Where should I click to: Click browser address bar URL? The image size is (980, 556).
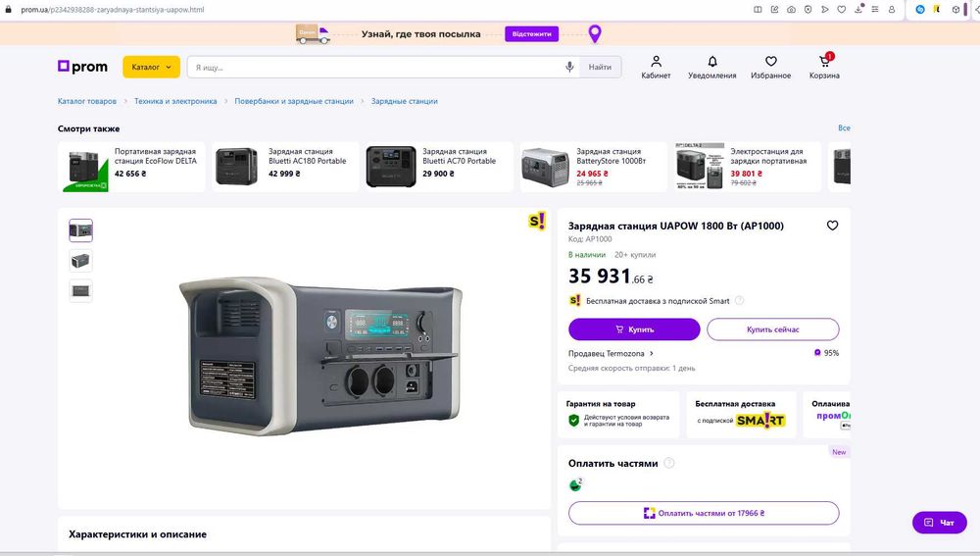[x=113, y=10]
